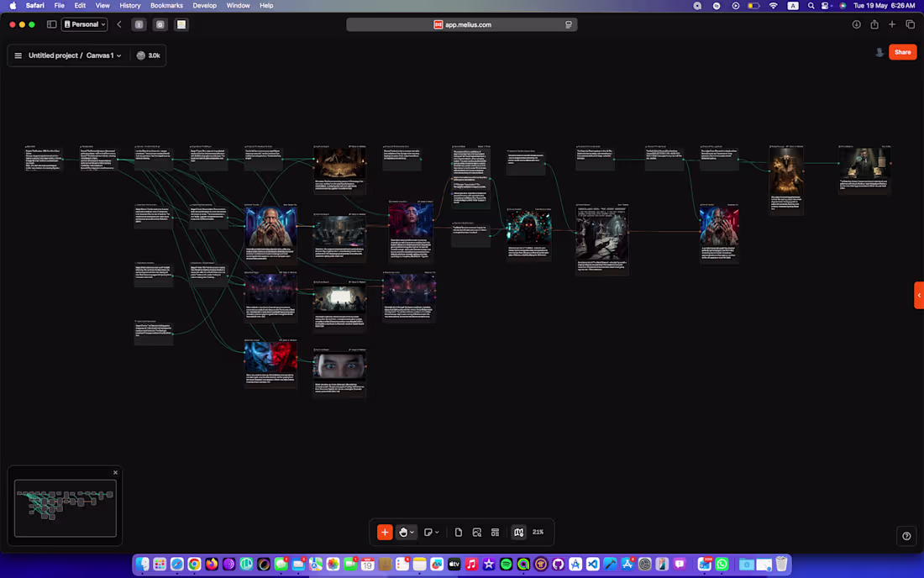Open the File menu
Viewport: 924px width, 578px height.
[x=60, y=5]
